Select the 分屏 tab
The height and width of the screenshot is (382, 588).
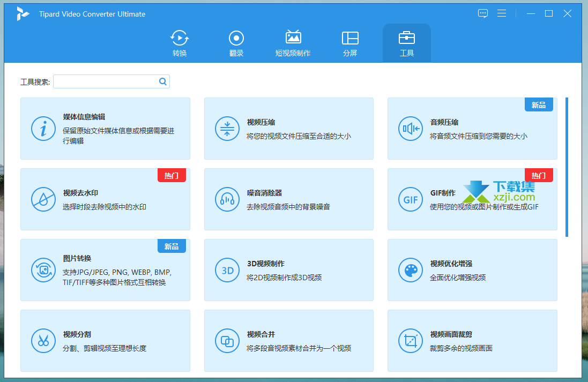click(x=350, y=43)
